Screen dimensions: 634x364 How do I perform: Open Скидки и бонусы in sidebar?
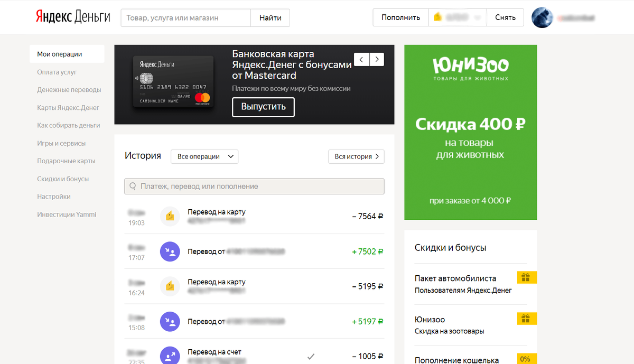click(63, 179)
